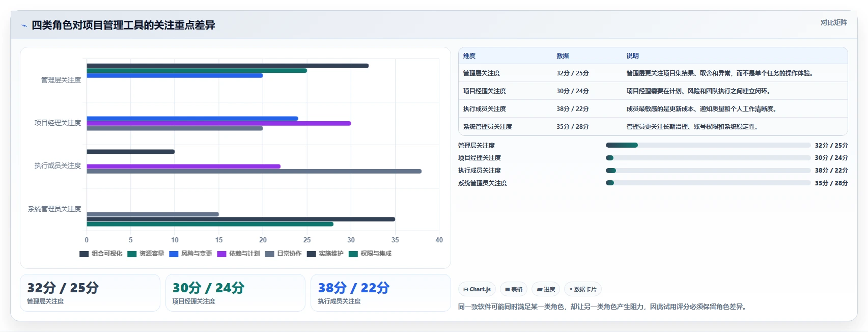
Task: Toggle the 组合可视化 legend item
Action: 101,254
